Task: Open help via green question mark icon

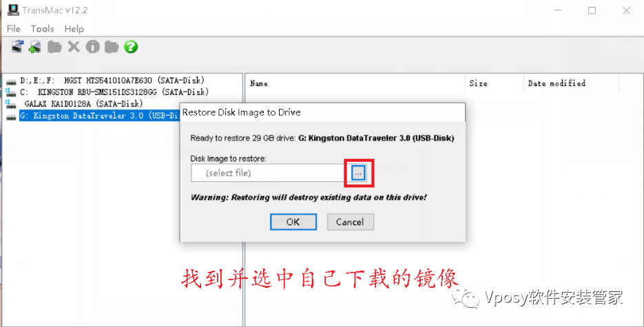Action: 131,47
